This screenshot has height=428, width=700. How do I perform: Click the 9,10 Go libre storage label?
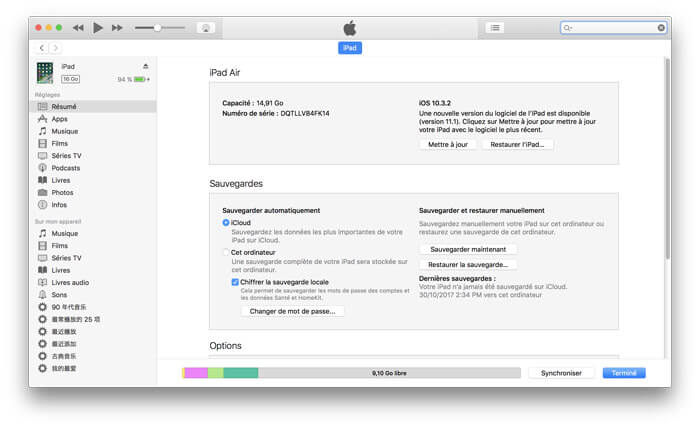pyautogui.click(x=389, y=373)
